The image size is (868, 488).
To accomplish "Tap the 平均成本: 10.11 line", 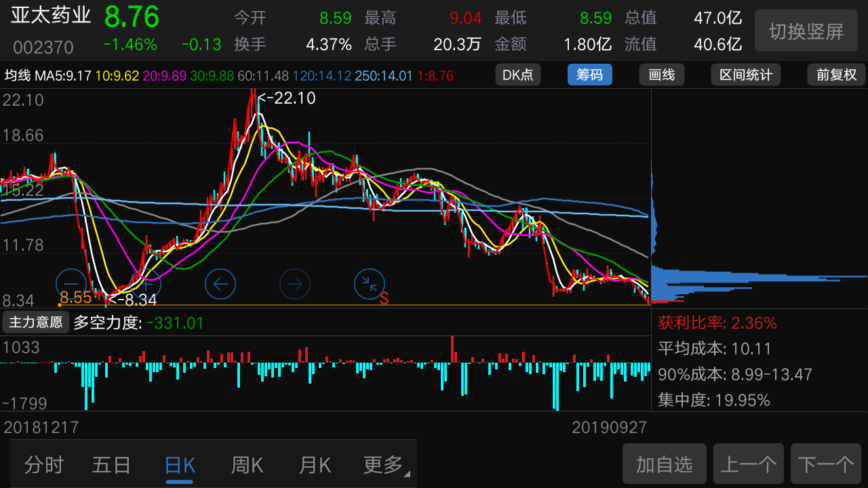I will coord(715,349).
